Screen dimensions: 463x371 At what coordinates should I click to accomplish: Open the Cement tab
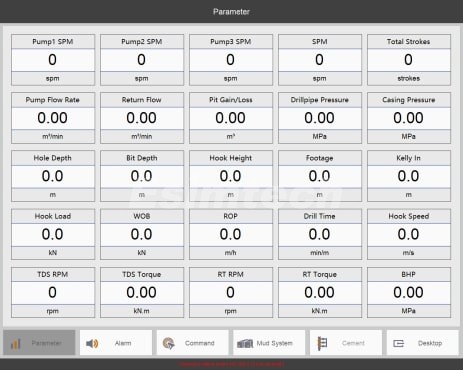[346, 343]
